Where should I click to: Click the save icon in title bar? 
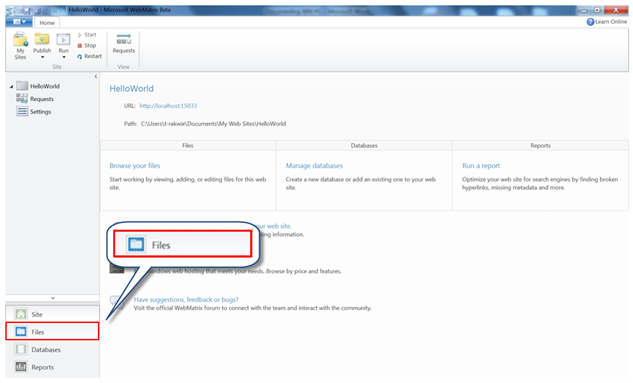[27, 10]
